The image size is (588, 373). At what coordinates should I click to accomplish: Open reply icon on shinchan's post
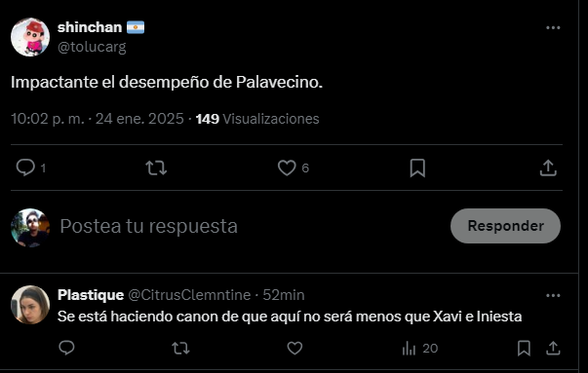25,168
